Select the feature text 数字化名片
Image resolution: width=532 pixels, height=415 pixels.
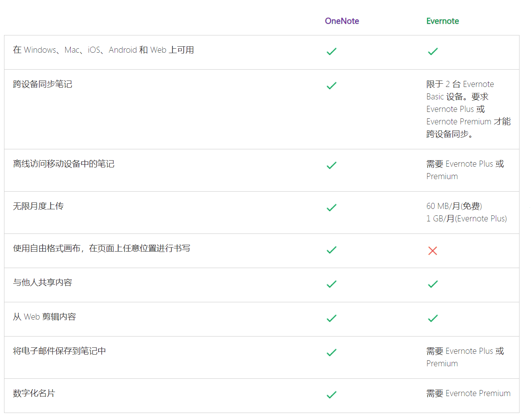pos(34,393)
